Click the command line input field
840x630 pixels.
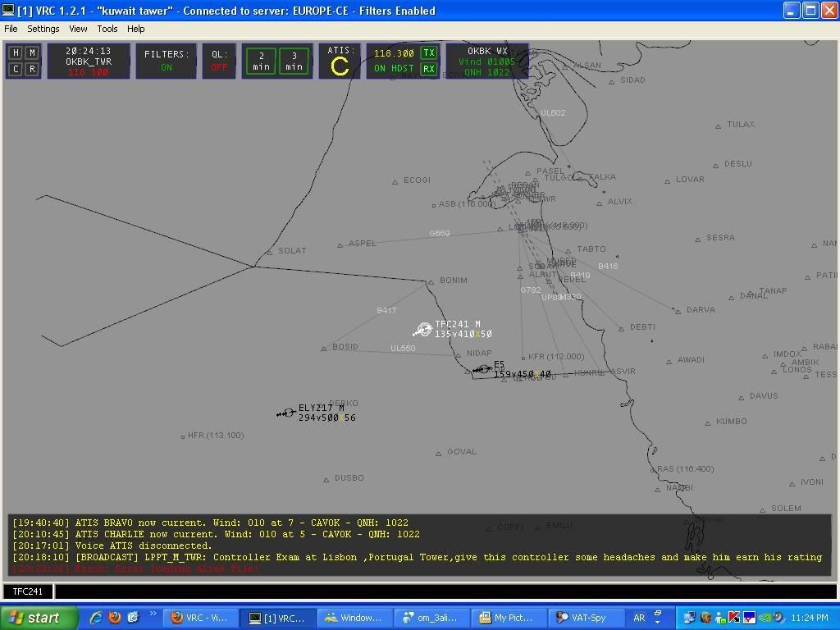pyautogui.click(x=443, y=591)
